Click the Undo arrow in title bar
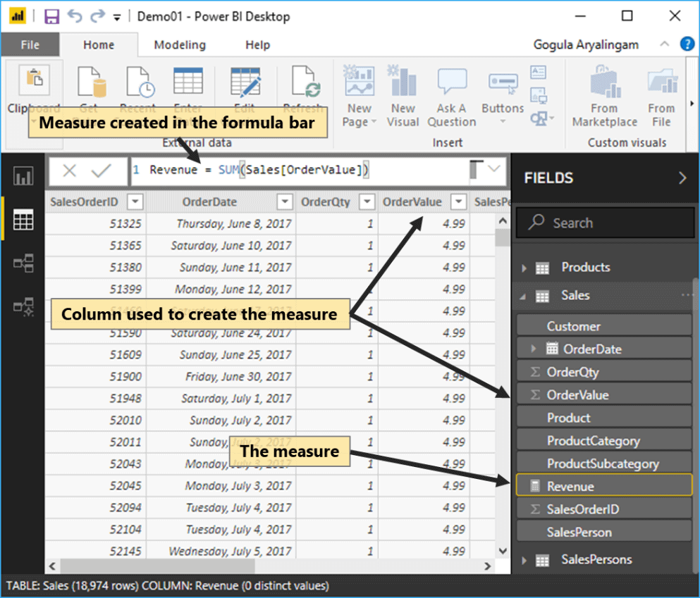This screenshot has width=700, height=598. pos(75,16)
